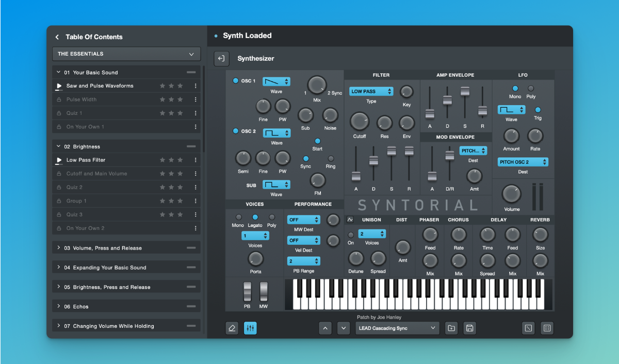
Task: Click the eraser icon in the bottom toolbar
Action: point(232,328)
